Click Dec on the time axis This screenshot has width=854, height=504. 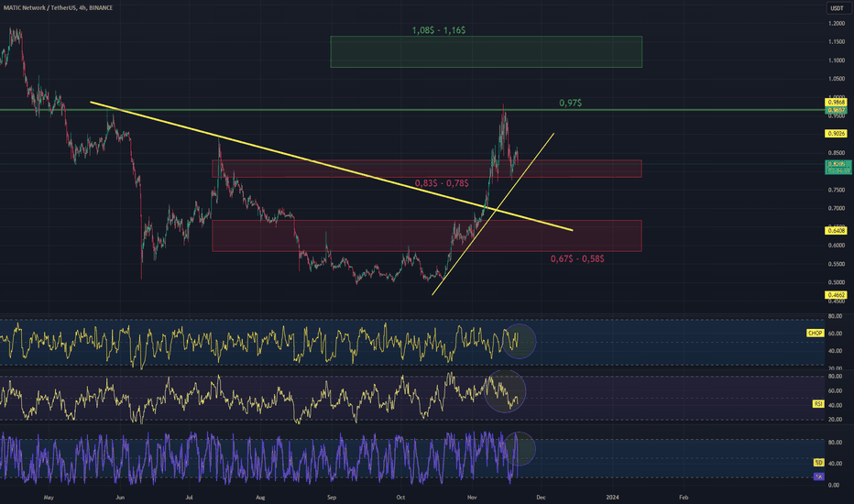click(x=541, y=498)
